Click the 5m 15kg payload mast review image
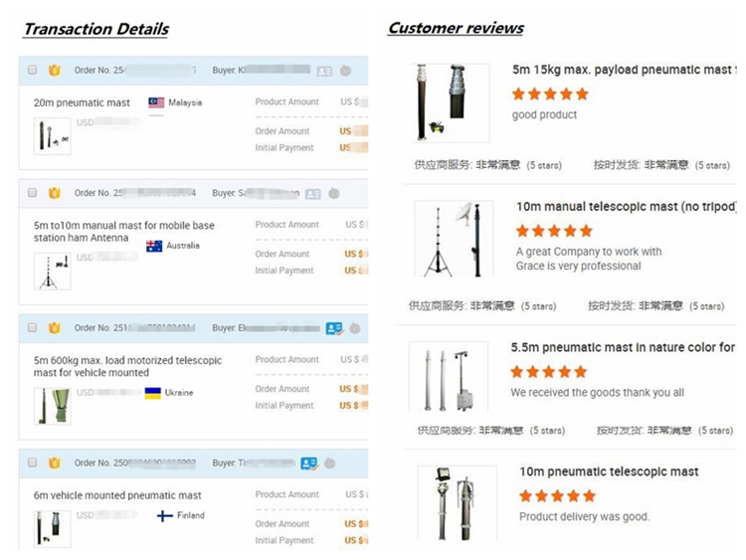This screenshot has height=560, width=746. (451, 101)
